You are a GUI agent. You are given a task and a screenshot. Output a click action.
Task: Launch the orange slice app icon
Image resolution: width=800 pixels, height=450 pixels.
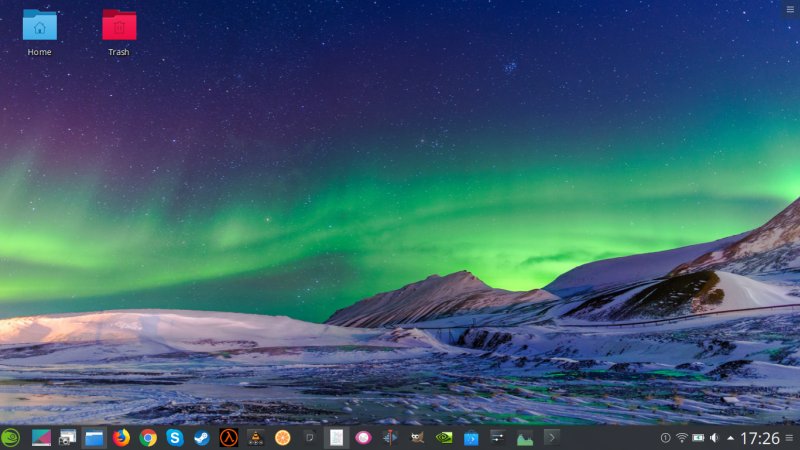[x=282, y=438]
